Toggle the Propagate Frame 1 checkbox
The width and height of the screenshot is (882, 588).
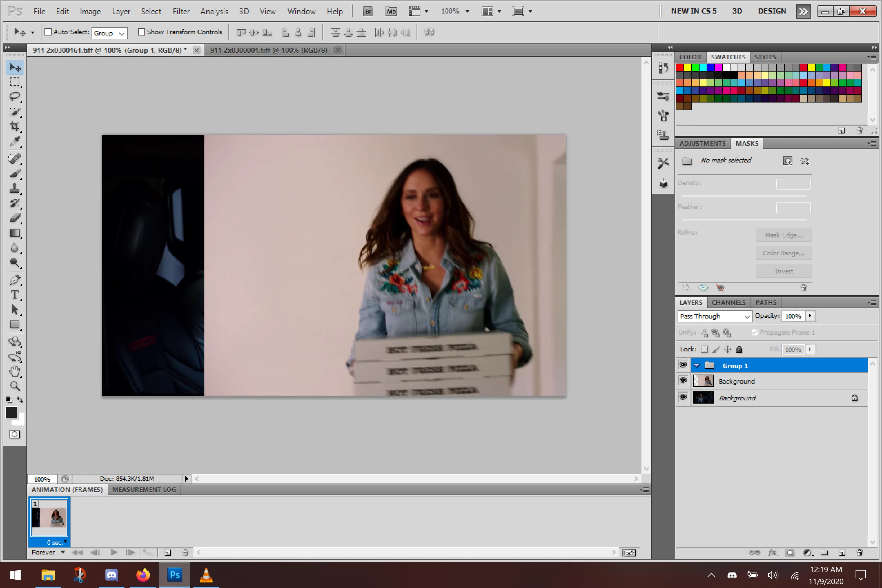[754, 332]
